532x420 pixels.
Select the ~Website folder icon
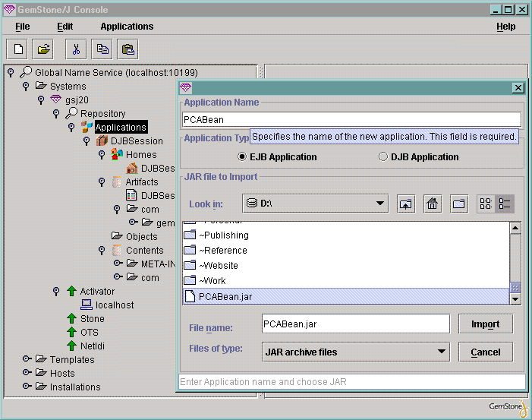190,266
